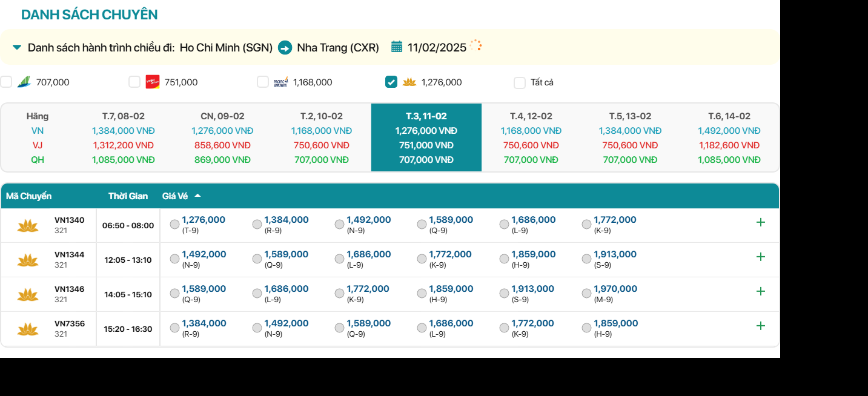Sort by 'Giá Vé' column header
The width and height of the screenshot is (868, 396).
175,196
